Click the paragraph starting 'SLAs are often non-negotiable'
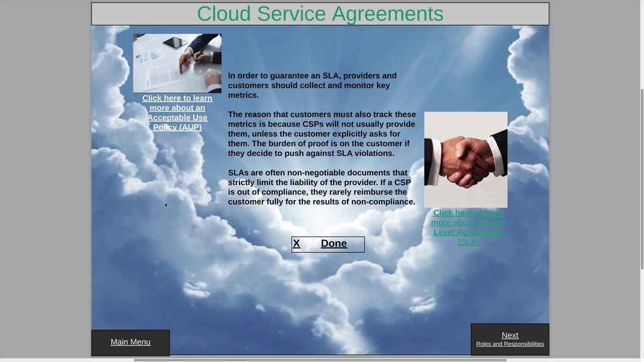The width and height of the screenshot is (644, 362). [321, 187]
